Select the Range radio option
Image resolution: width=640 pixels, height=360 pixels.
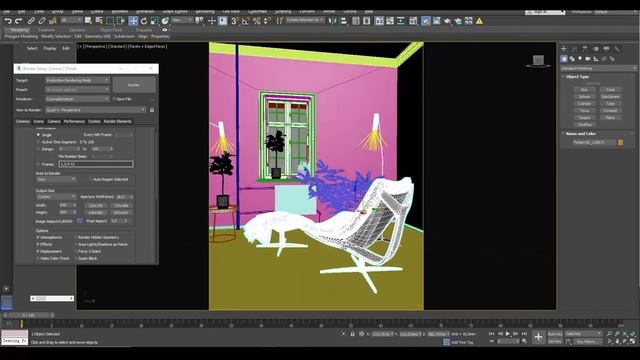[38, 149]
